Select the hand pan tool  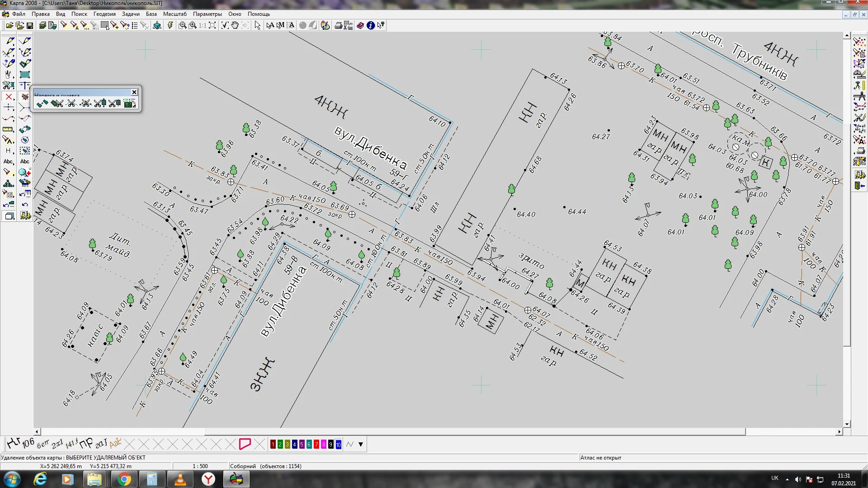point(235,26)
